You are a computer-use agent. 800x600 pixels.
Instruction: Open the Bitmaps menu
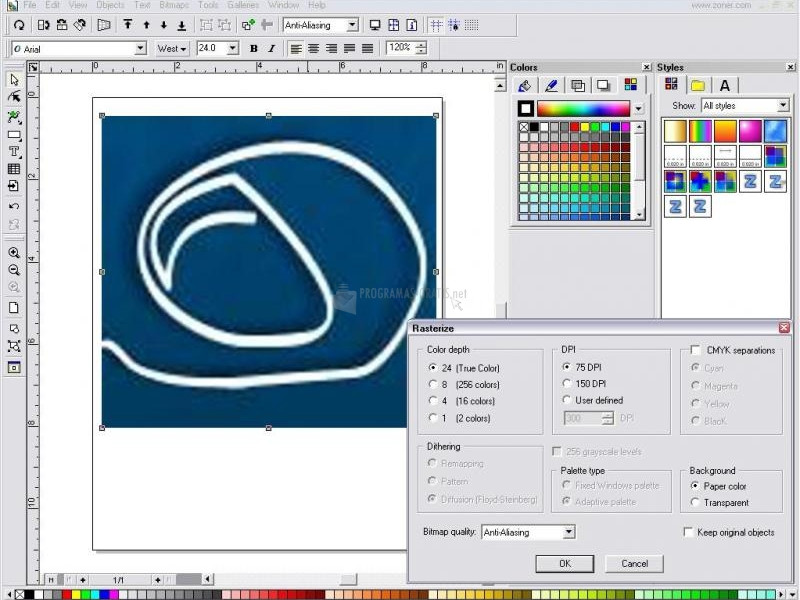(174, 5)
